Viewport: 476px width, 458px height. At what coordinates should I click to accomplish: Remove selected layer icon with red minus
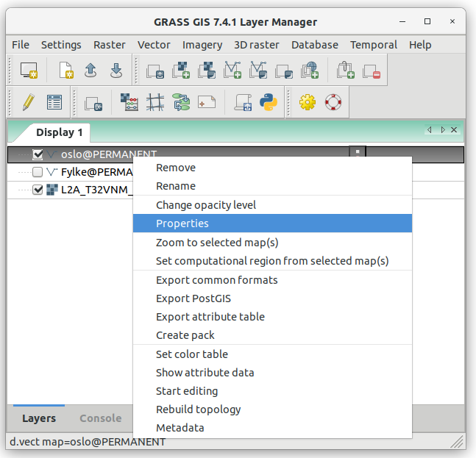[x=372, y=71]
